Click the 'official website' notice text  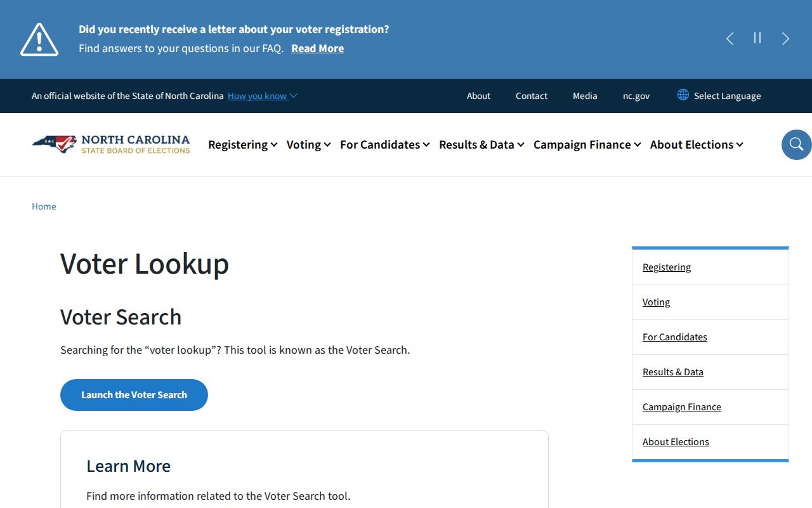click(128, 96)
